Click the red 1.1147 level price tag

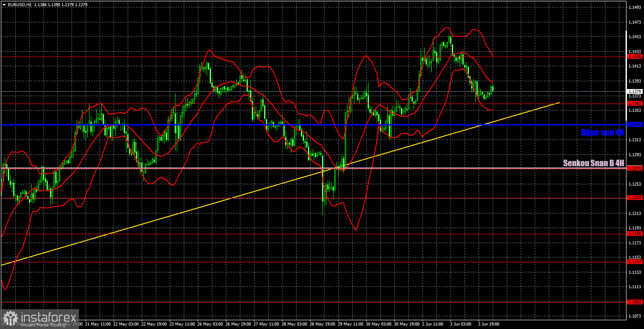click(635, 261)
